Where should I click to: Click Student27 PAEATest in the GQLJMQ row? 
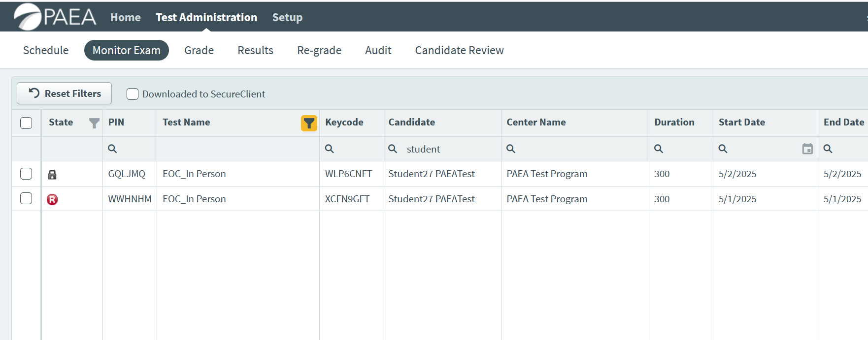(432, 174)
